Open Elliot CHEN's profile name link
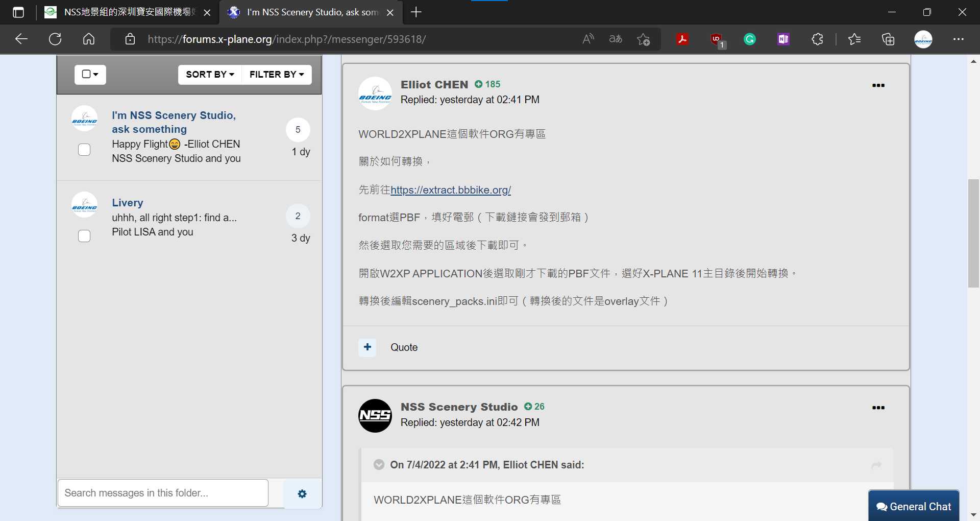This screenshot has width=980, height=521. coord(434,85)
